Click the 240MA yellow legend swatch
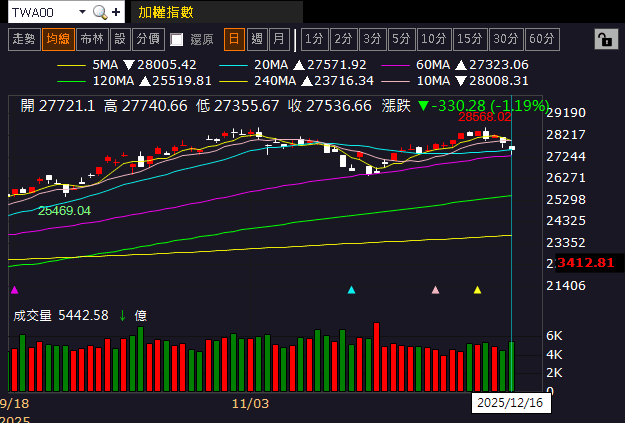The image size is (625, 423). tap(234, 81)
